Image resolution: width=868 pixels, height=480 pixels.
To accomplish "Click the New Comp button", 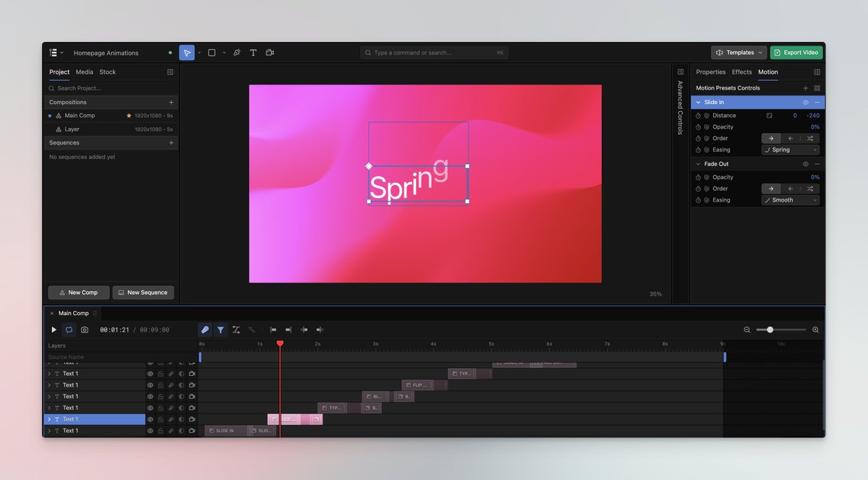I will coord(79,293).
